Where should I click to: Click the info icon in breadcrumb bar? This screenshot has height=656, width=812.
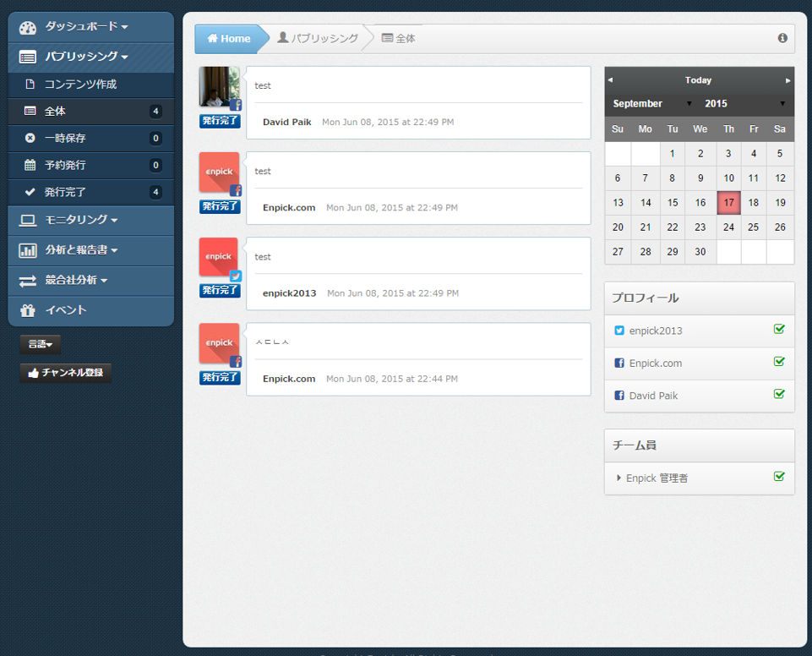[782, 38]
